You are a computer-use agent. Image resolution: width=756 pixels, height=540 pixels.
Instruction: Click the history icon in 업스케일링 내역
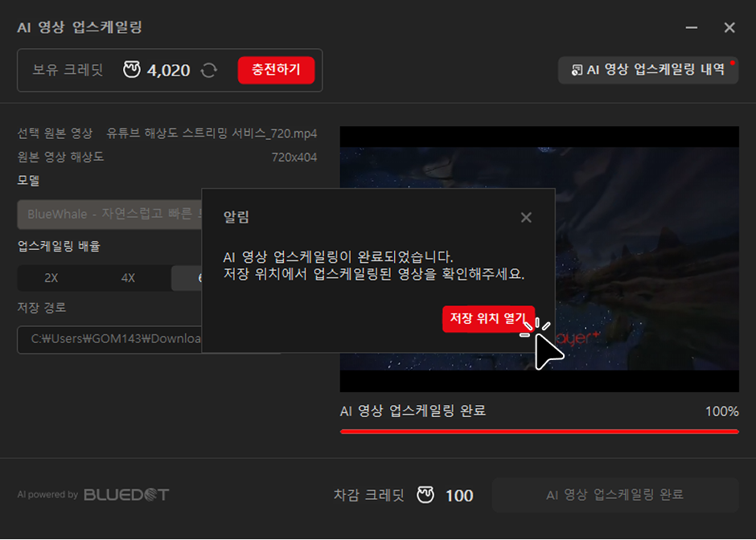(577, 71)
